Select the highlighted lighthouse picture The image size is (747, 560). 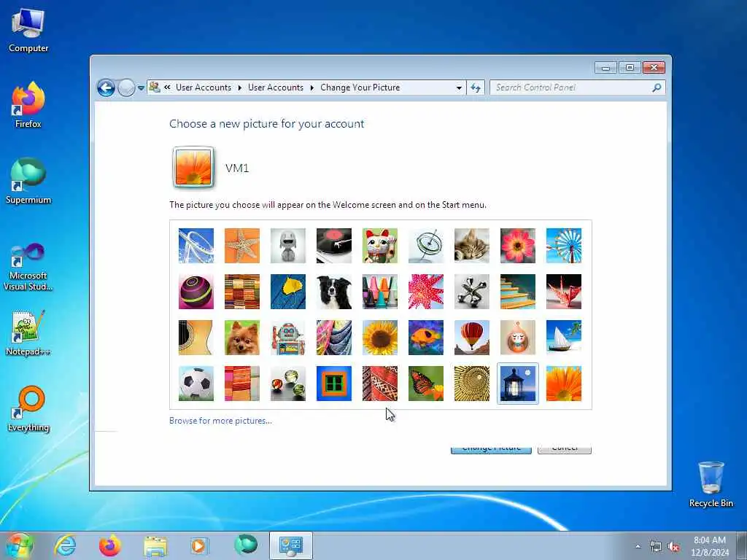(x=518, y=384)
